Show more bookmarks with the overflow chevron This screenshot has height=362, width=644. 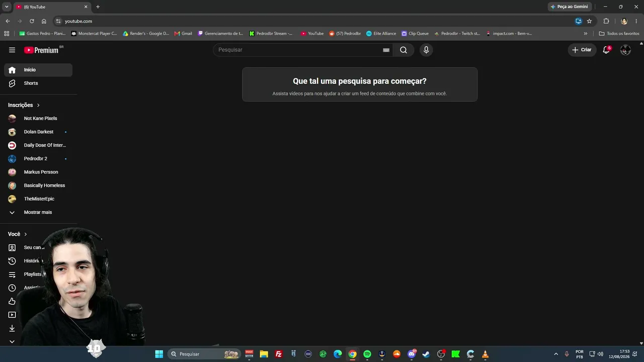click(585, 34)
